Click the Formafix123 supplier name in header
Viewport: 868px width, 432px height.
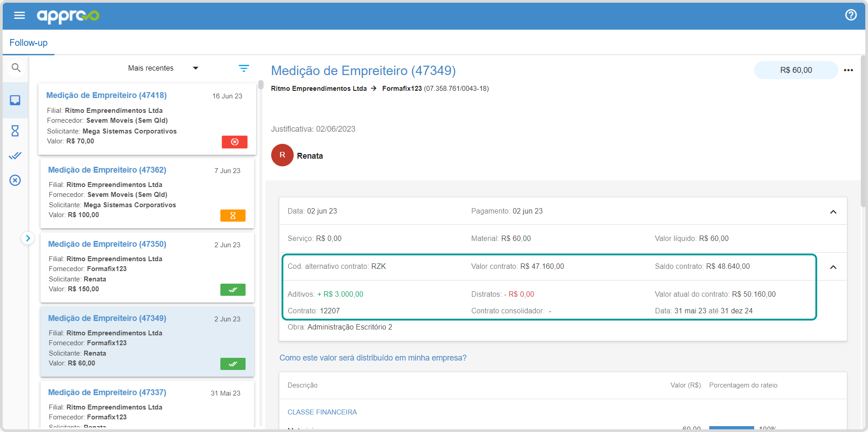click(402, 89)
